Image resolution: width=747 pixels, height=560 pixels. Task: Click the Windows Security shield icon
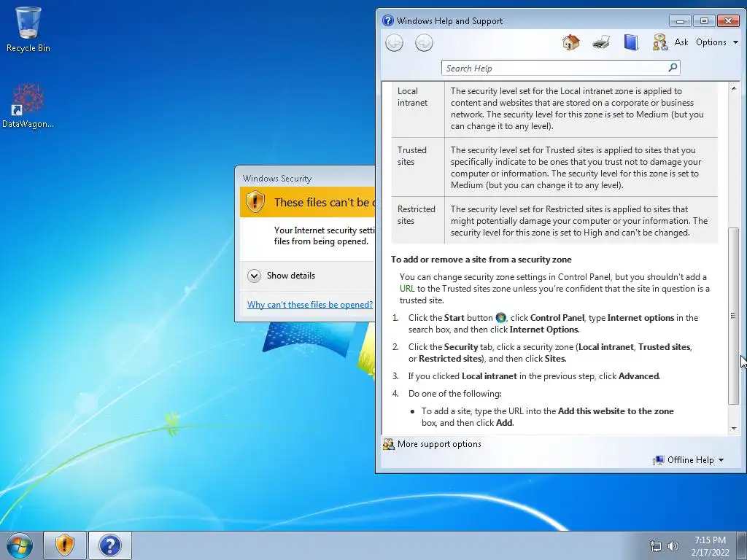point(255,202)
